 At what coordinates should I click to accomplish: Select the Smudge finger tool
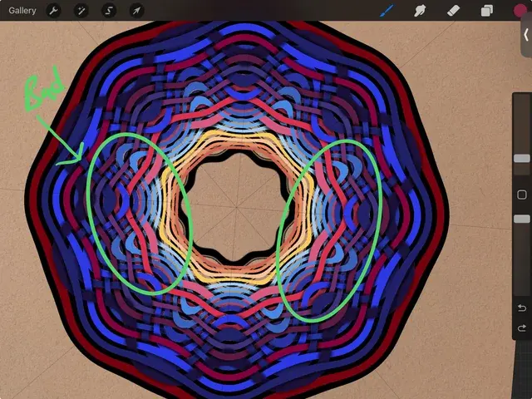[420, 11]
